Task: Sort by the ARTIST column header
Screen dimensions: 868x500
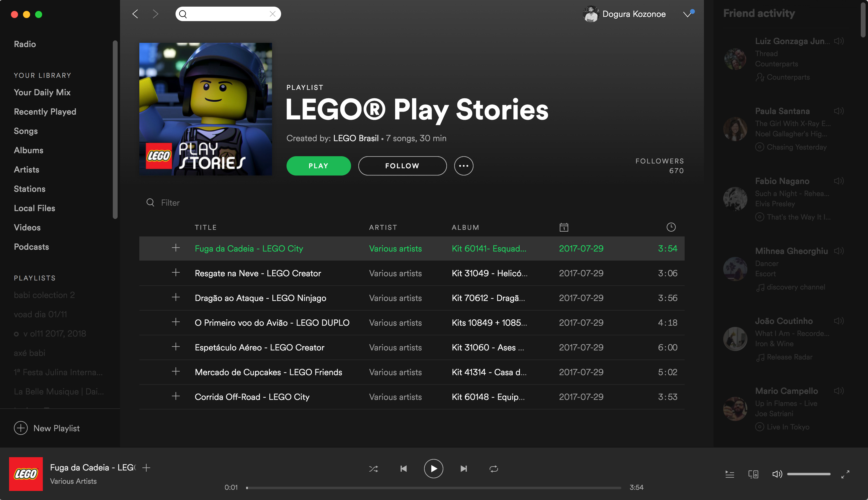Action: coord(383,227)
